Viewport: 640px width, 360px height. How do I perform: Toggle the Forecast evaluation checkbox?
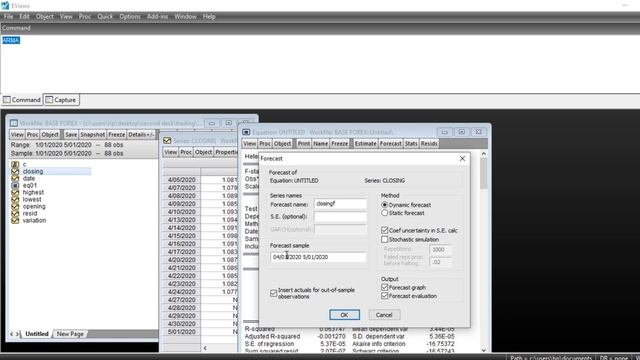[x=384, y=296]
